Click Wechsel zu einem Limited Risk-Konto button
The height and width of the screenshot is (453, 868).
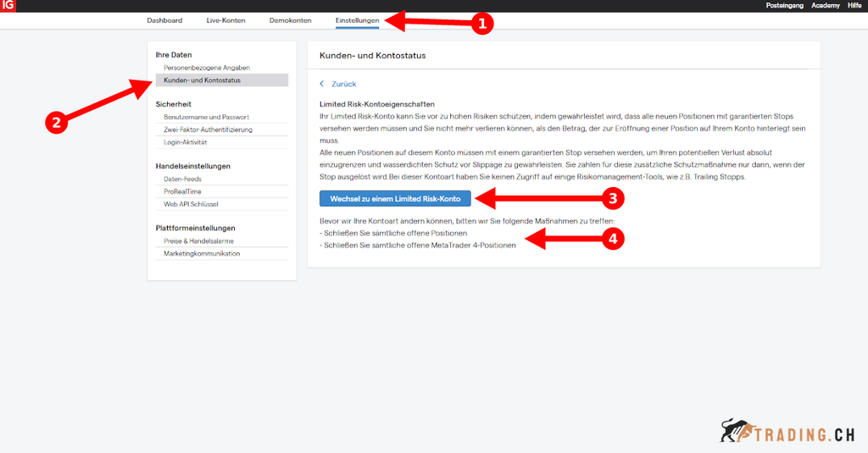[395, 199]
